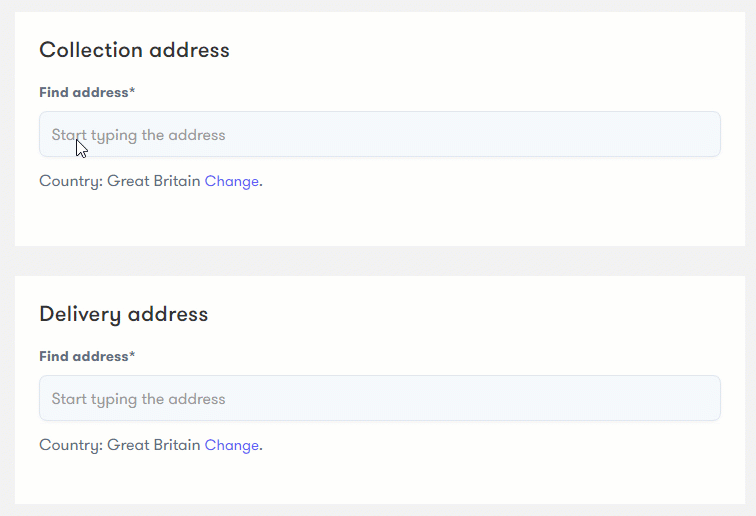Image resolution: width=756 pixels, height=516 pixels.
Task: Select the Collection address heading
Action: tap(134, 50)
